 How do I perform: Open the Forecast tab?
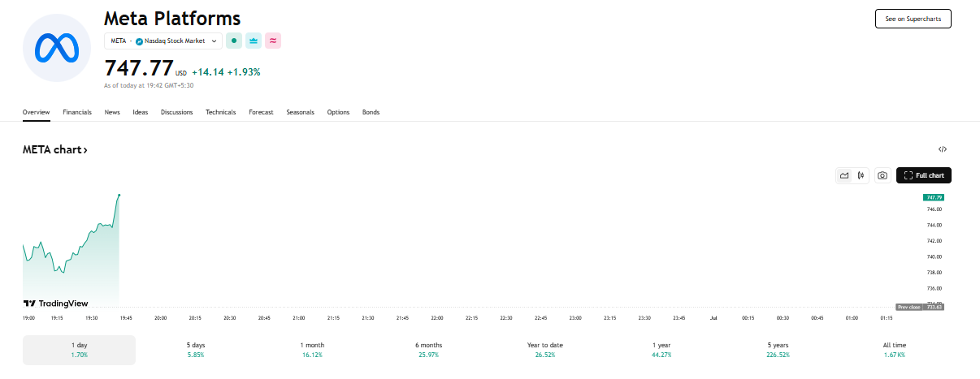pos(261,112)
